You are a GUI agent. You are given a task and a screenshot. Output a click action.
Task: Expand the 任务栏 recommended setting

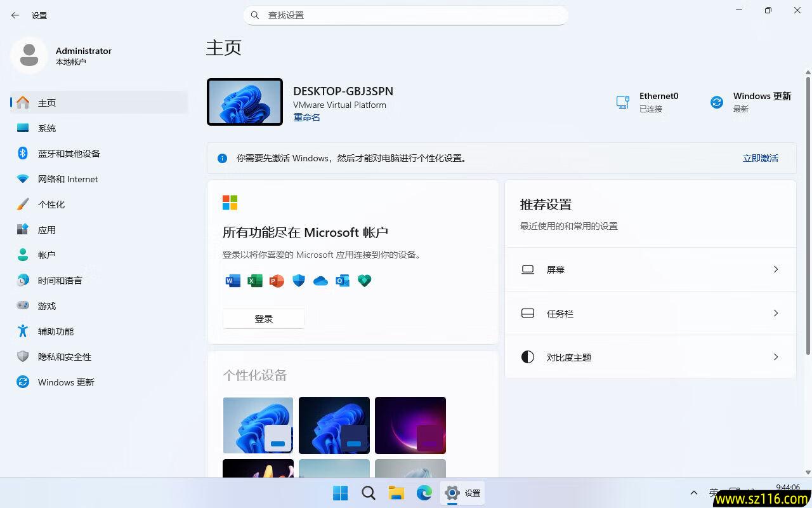pos(650,313)
